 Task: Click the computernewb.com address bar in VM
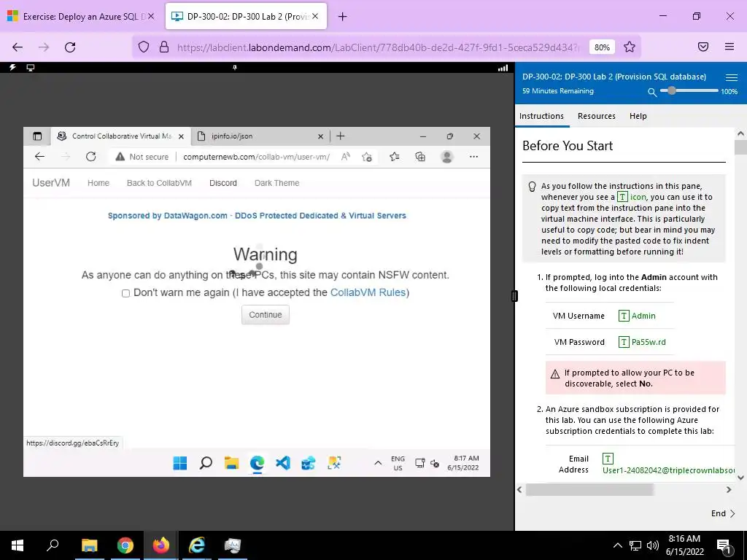coord(256,157)
